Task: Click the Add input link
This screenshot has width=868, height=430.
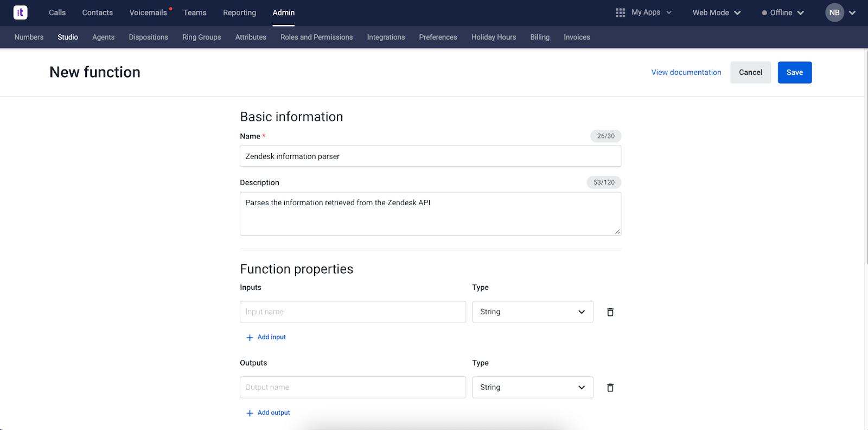Action: 271,337
